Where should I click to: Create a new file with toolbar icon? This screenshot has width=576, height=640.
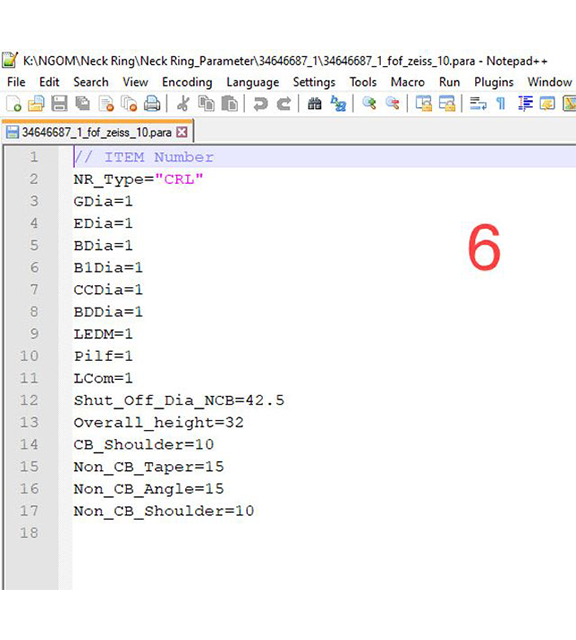(x=13, y=104)
